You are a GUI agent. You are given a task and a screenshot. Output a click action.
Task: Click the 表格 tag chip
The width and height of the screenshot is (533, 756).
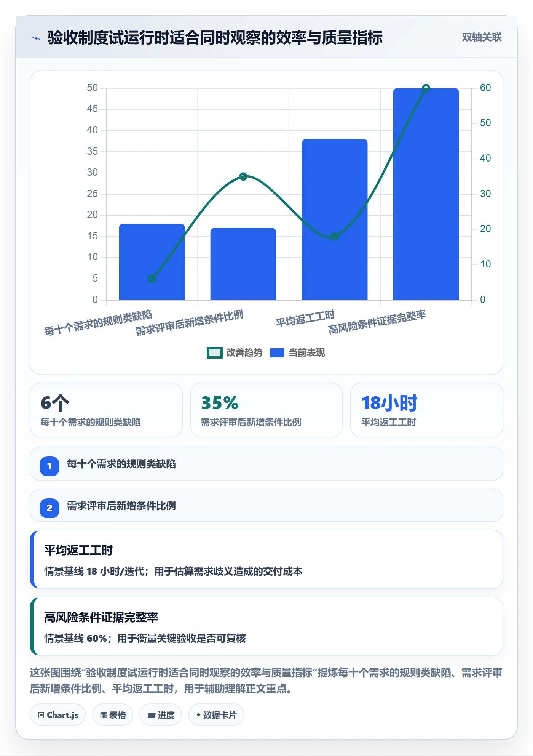113,715
